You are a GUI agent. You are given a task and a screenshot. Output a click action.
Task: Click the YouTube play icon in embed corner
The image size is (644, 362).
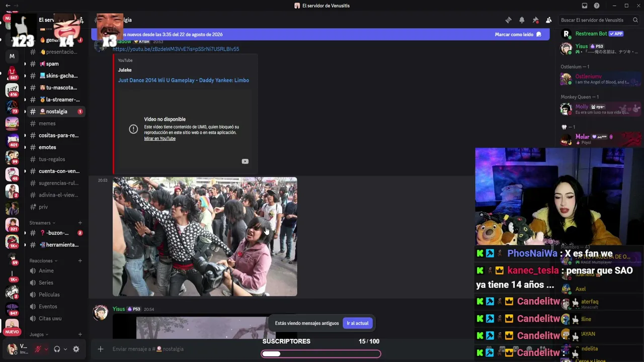click(245, 161)
